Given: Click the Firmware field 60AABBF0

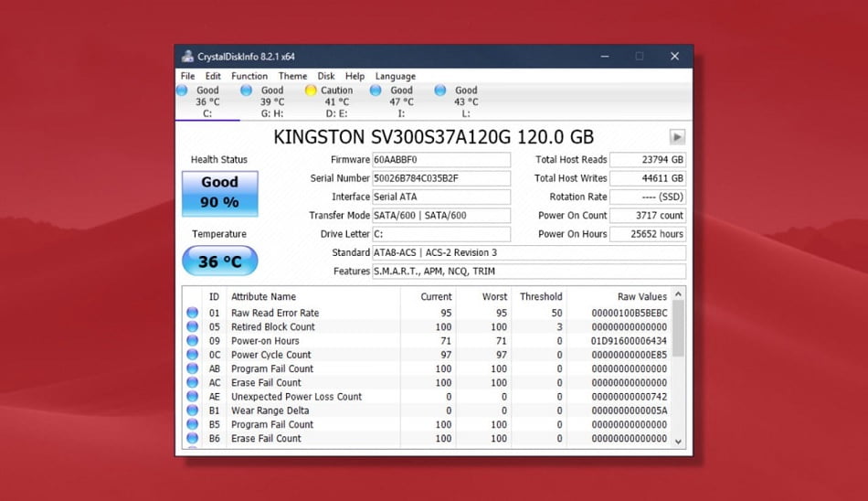Looking at the screenshot, I should pos(441,160).
